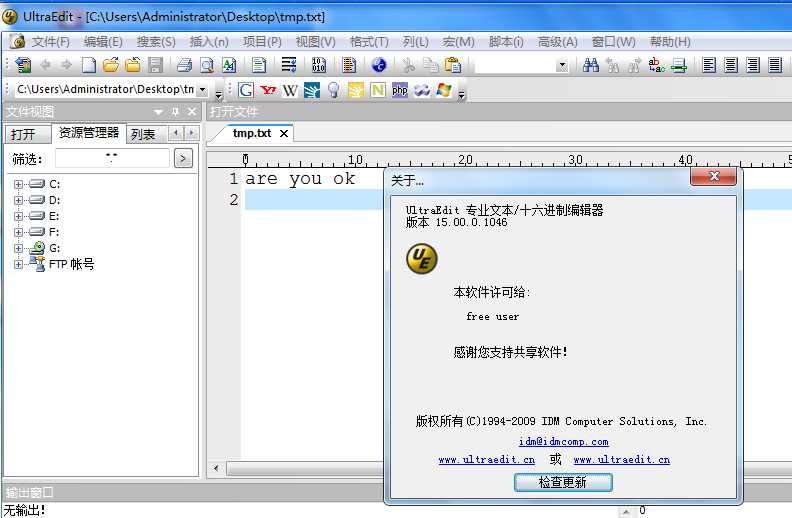Toggle hex edit mode
792x518 pixels.
(319, 65)
